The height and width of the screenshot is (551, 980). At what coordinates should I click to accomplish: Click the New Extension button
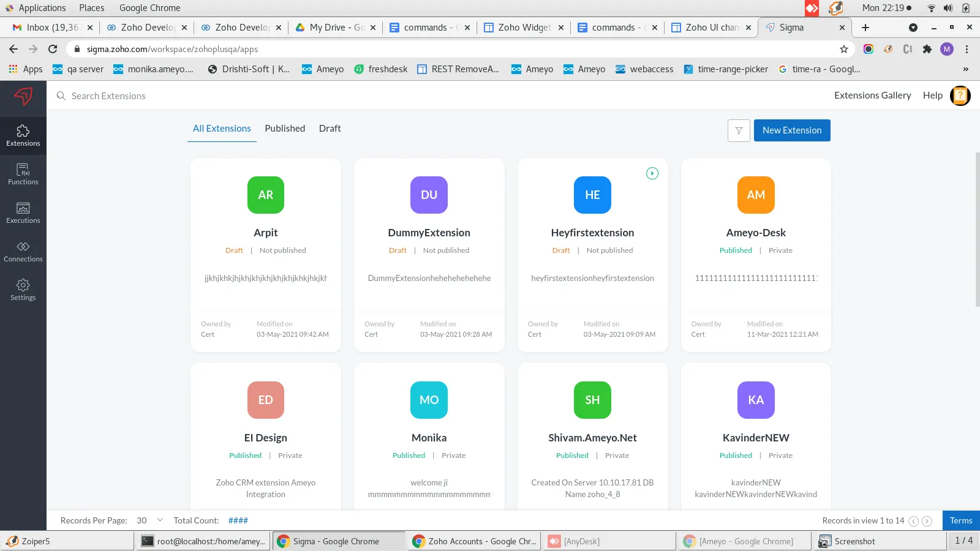tap(792, 130)
